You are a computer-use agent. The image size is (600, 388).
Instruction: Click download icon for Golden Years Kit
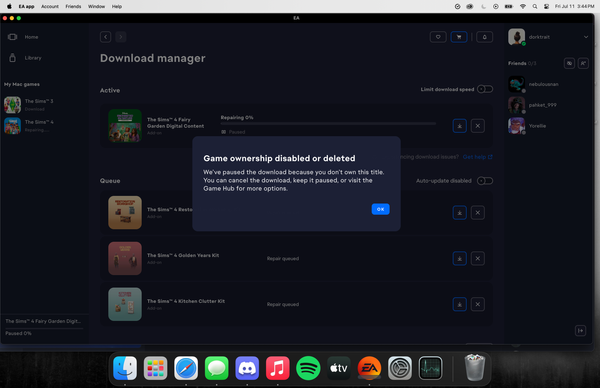460,259
